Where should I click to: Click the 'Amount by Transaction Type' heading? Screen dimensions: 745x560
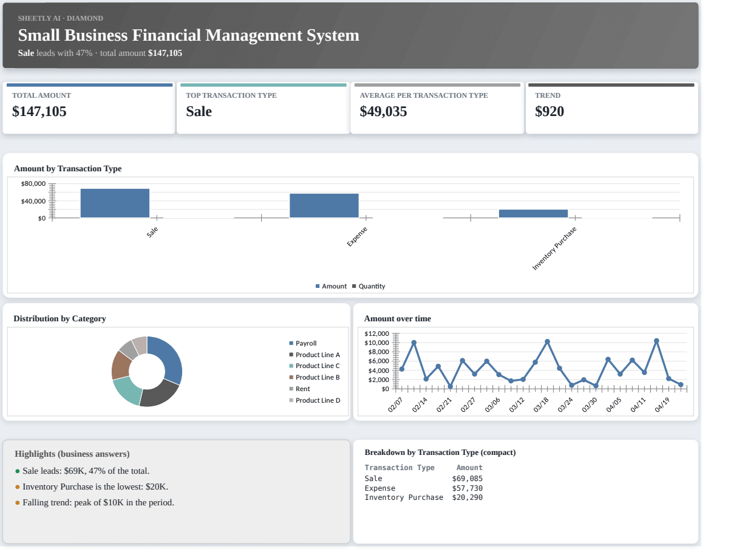tap(67, 169)
